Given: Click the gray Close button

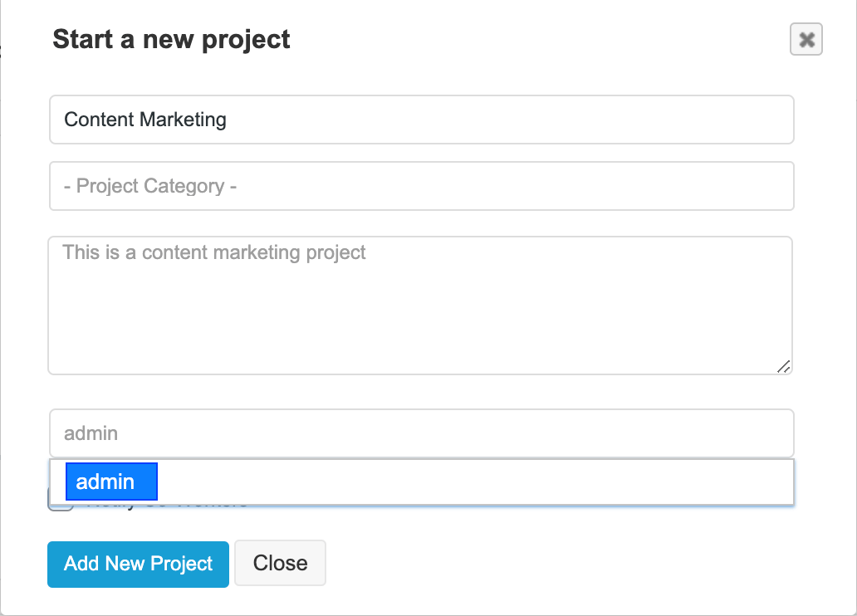Looking at the screenshot, I should pyautogui.click(x=280, y=564).
